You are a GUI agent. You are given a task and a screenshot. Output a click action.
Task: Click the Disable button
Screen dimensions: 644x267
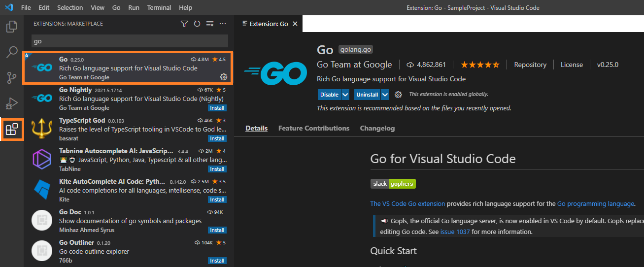pos(329,95)
